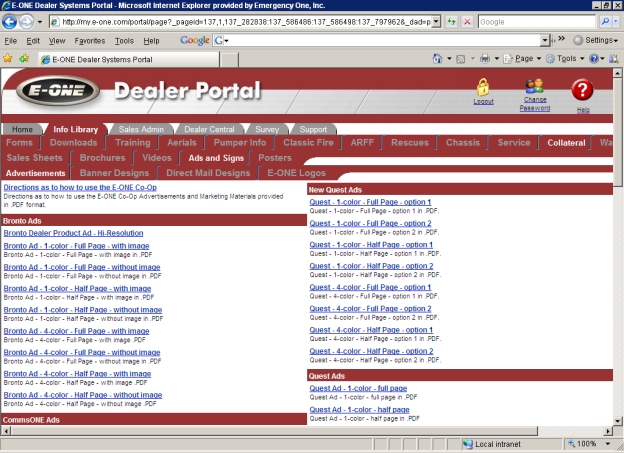Open Bronto Dealer Product Ad Hi-Resolution link
The image size is (624, 453).
(73, 233)
